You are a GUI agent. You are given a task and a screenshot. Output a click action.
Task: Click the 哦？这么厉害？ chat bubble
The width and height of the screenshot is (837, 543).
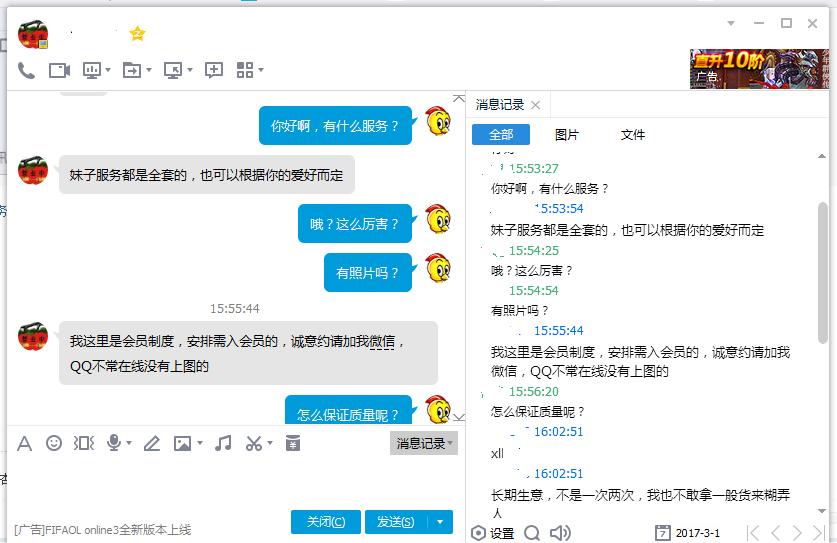pyautogui.click(x=355, y=224)
